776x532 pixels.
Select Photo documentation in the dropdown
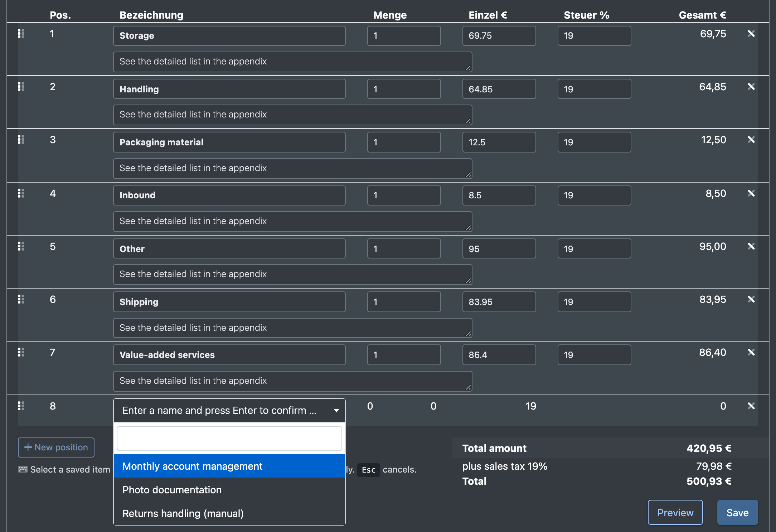tap(229, 490)
